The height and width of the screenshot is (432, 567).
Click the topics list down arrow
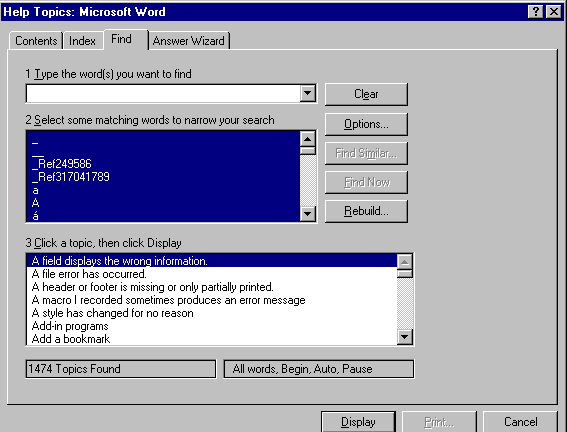(405, 337)
